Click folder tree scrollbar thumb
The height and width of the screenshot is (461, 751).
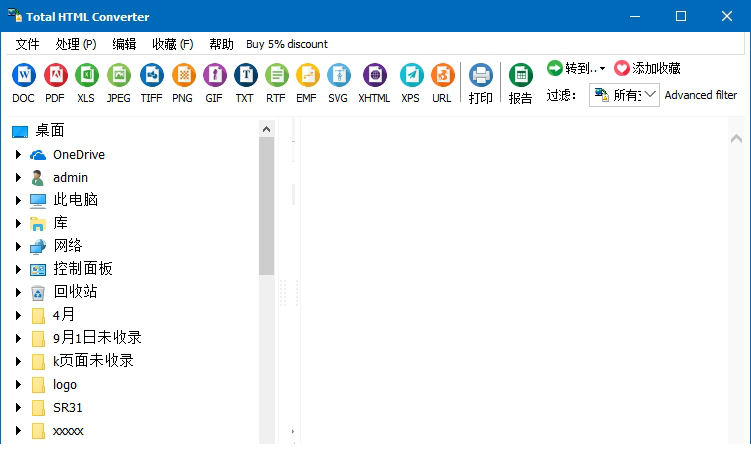click(x=266, y=206)
